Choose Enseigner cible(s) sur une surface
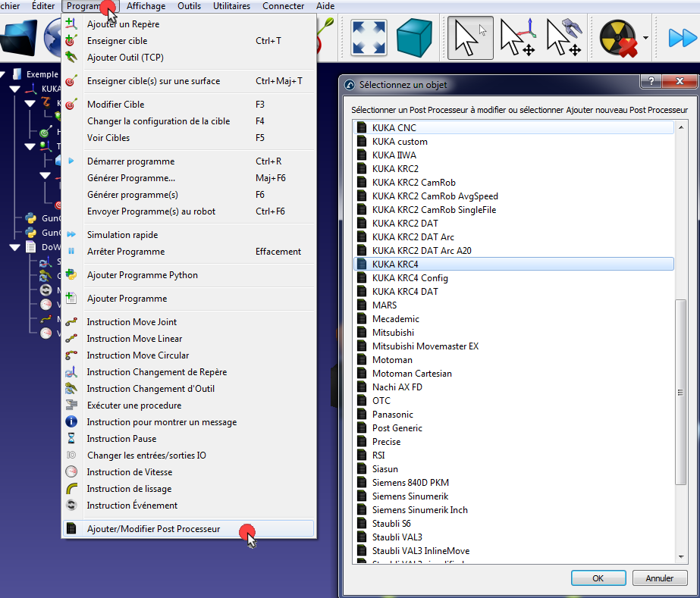Viewport: 700px width, 598px height. point(188,81)
